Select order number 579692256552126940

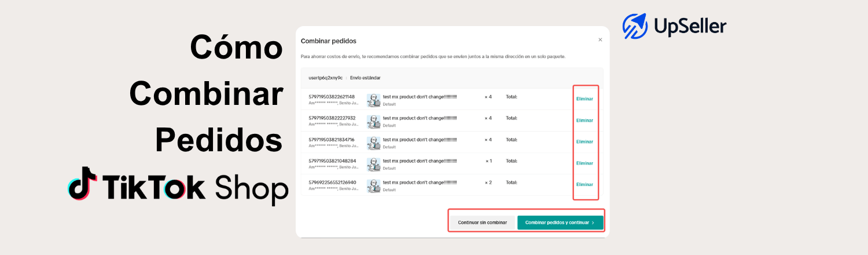point(332,183)
